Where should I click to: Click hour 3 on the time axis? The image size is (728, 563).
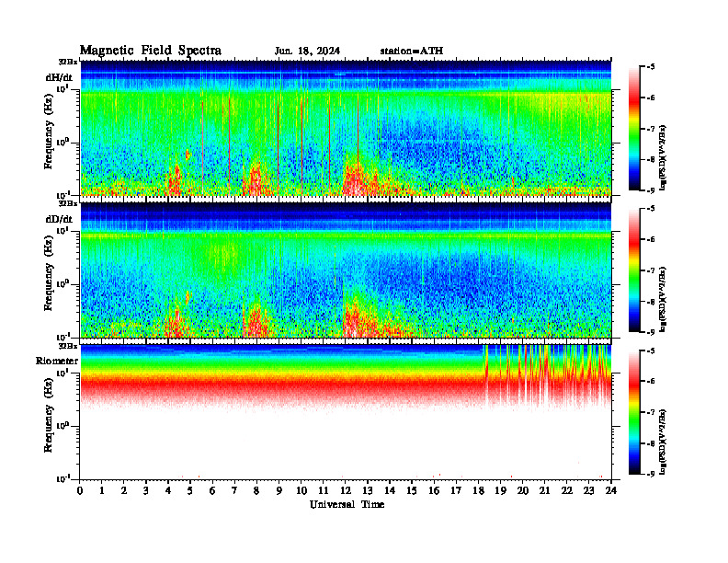146,490
